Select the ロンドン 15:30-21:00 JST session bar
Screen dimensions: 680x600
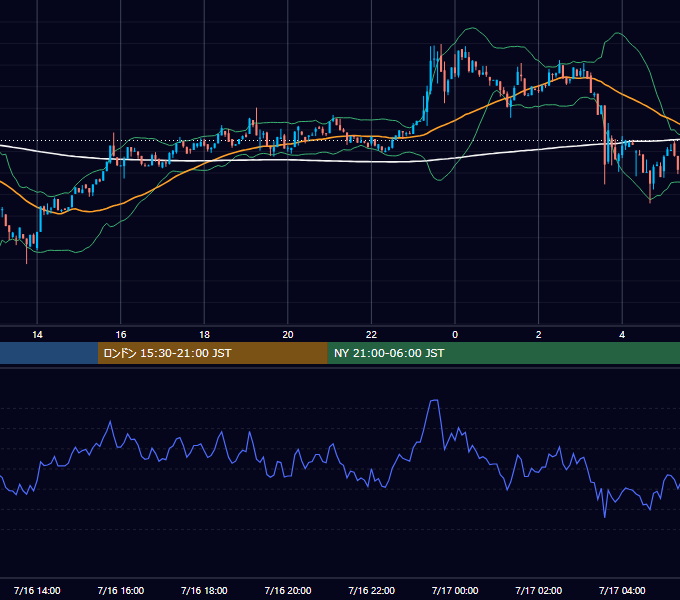pyautogui.click(x=212, y=353)
